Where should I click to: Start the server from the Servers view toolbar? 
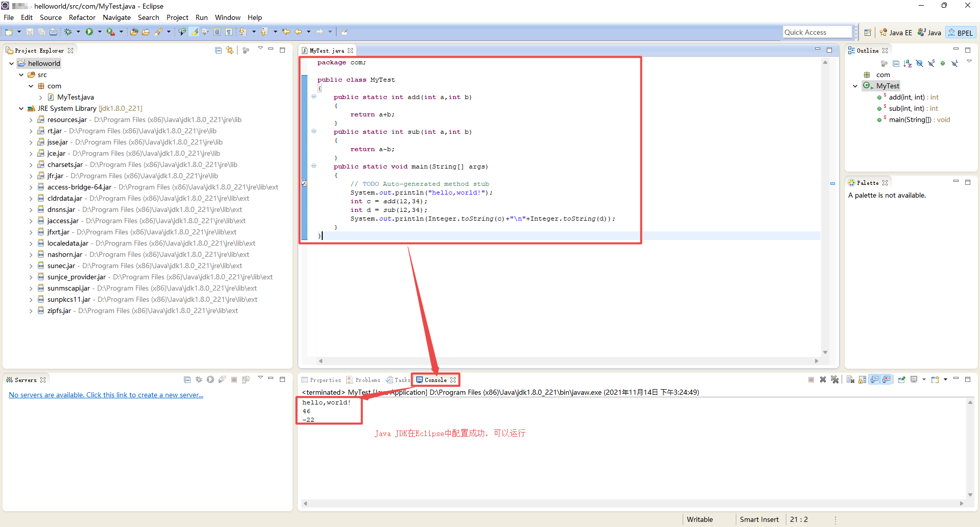(x=210, y=379)
